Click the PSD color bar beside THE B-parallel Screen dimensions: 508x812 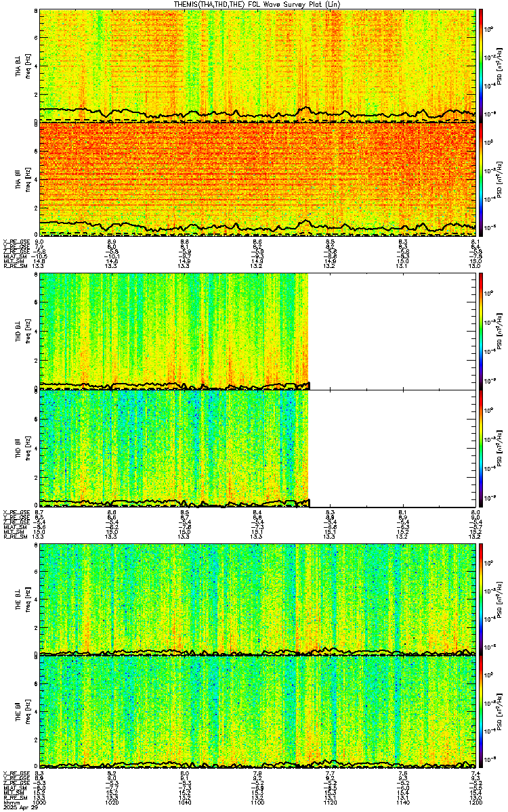click(x=482, y=712)
